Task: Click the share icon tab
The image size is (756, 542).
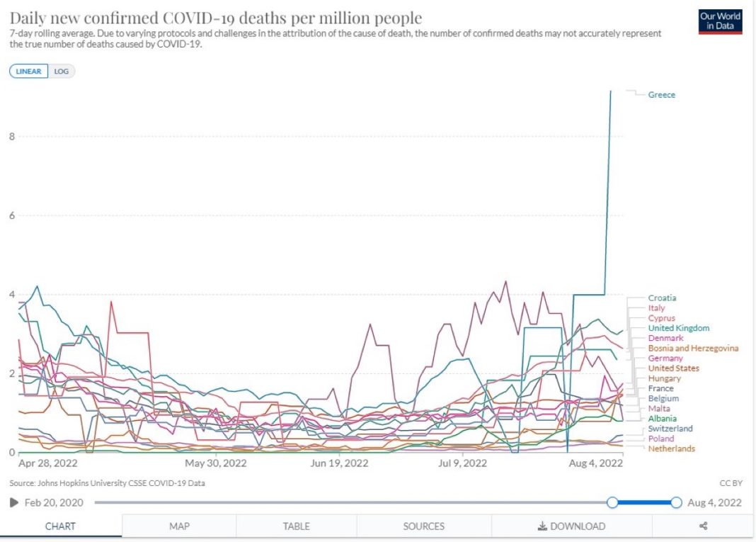Action: click(703, 526)
